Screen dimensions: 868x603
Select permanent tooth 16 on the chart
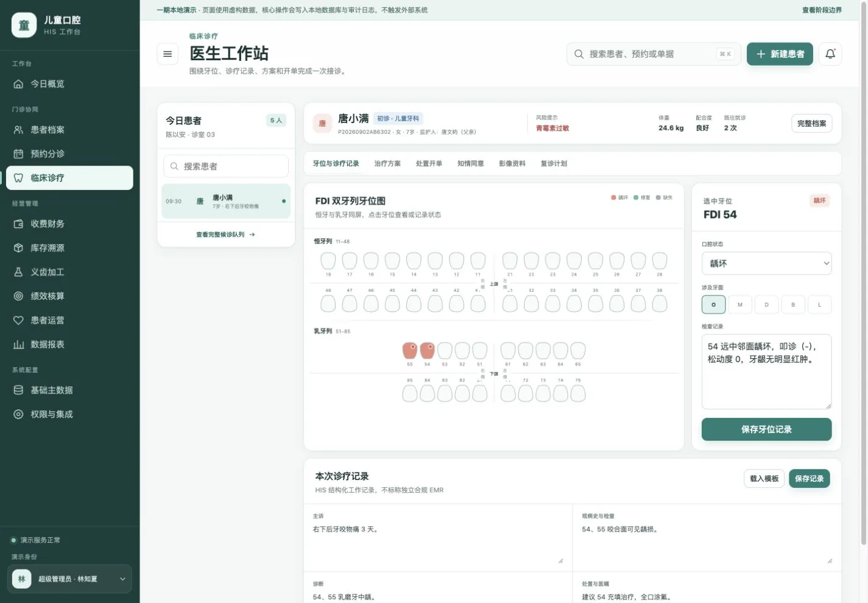tap(371, 261)
